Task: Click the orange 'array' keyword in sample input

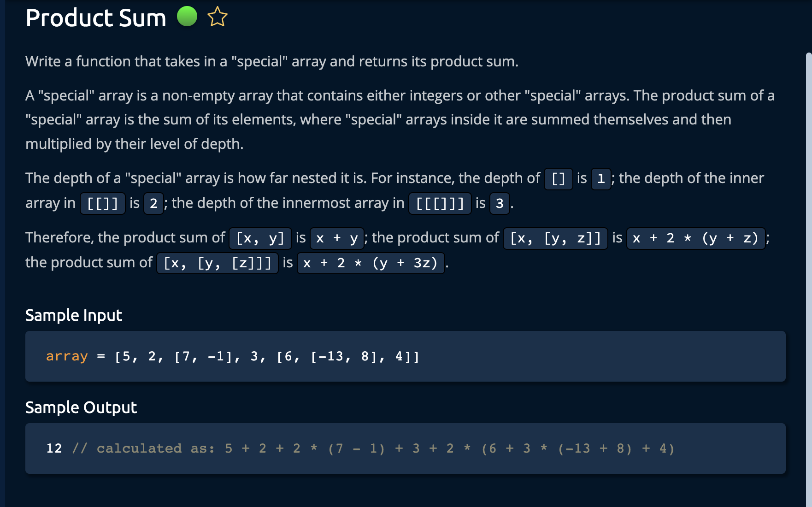Action: (x=67, y=356)
